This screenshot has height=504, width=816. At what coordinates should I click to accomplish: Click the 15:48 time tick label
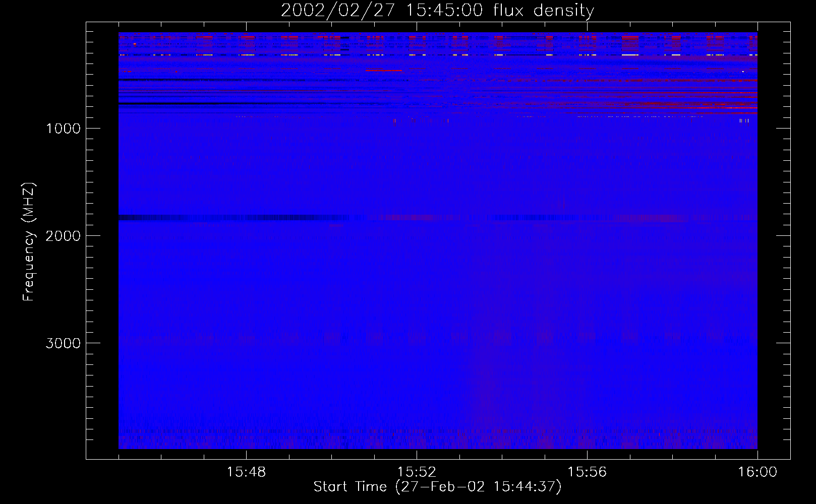246,472
